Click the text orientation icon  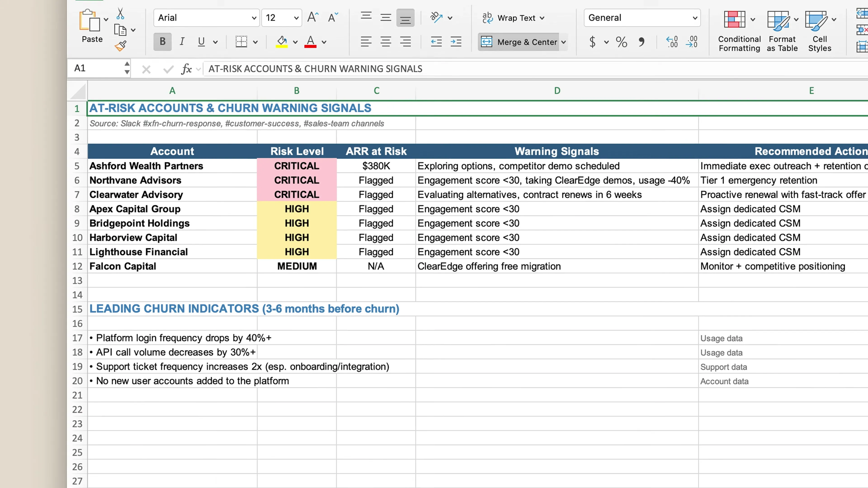[x=436, y=18]
